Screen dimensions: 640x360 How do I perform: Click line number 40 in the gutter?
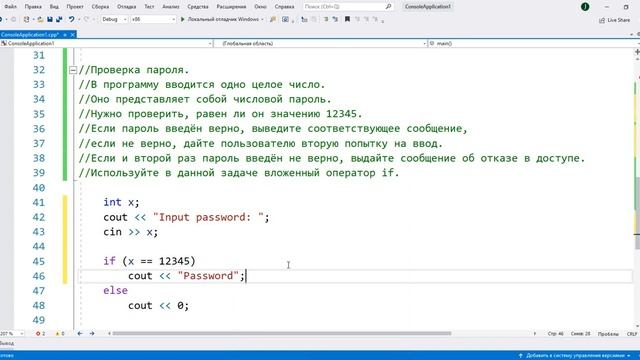(x=39, y=188)
